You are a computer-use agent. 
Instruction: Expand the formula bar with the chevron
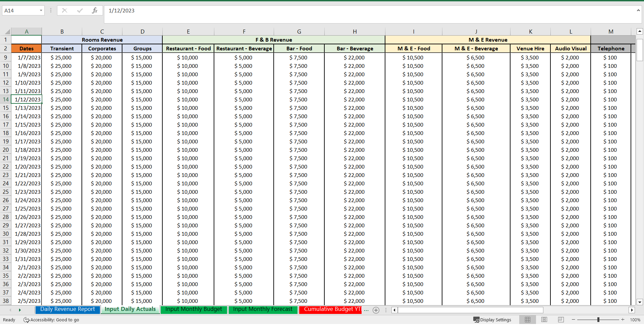[638, 10]
